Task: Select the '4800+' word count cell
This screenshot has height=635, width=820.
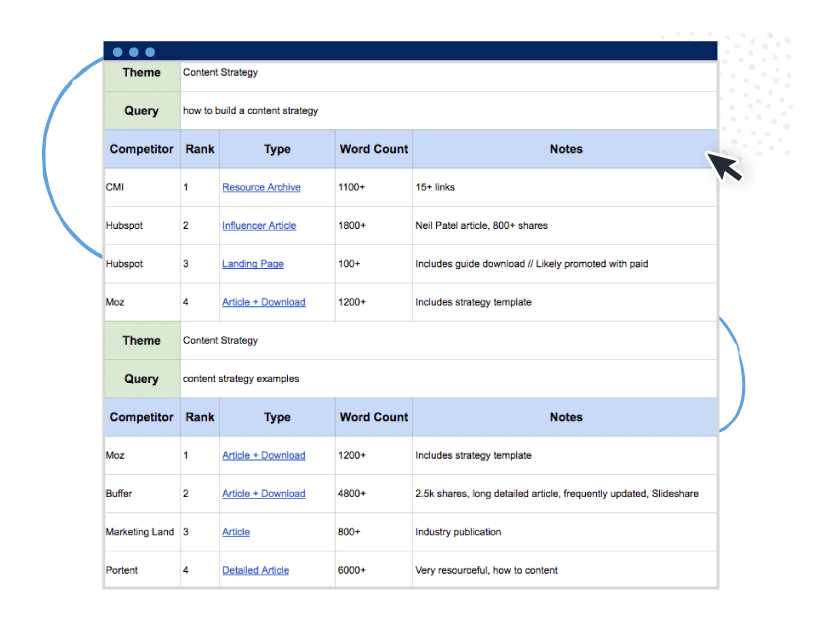Action: click(374, 493)
